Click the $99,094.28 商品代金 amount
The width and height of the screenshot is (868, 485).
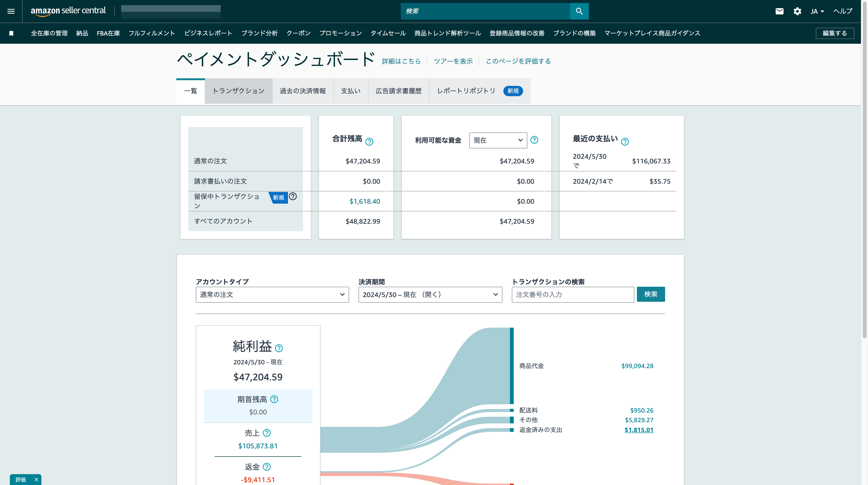click(637, 366)
